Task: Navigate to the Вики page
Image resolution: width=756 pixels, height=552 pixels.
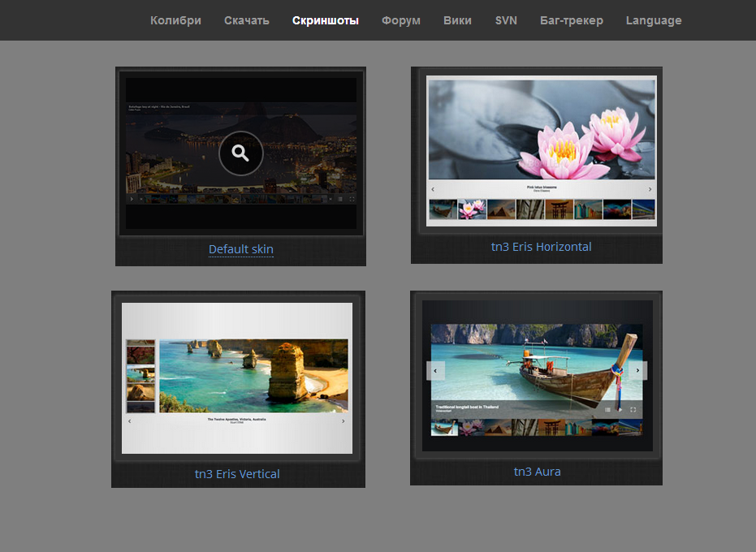Action: pos(457,20)
